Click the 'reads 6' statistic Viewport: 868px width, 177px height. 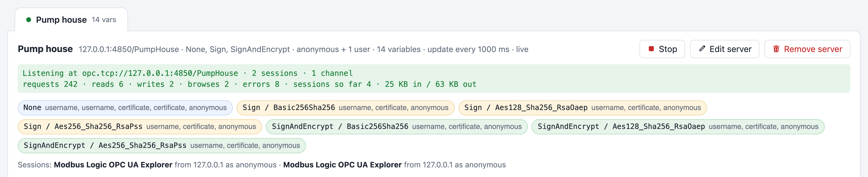click(107, 84)
